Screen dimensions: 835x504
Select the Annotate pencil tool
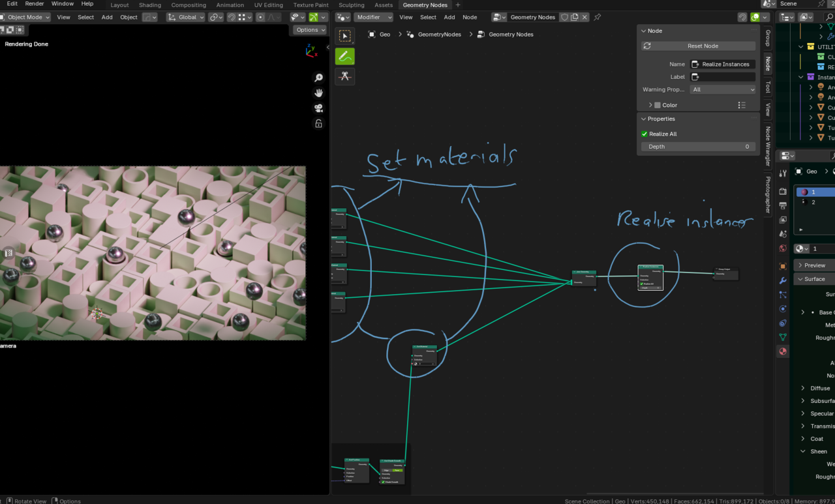[345, 56]
